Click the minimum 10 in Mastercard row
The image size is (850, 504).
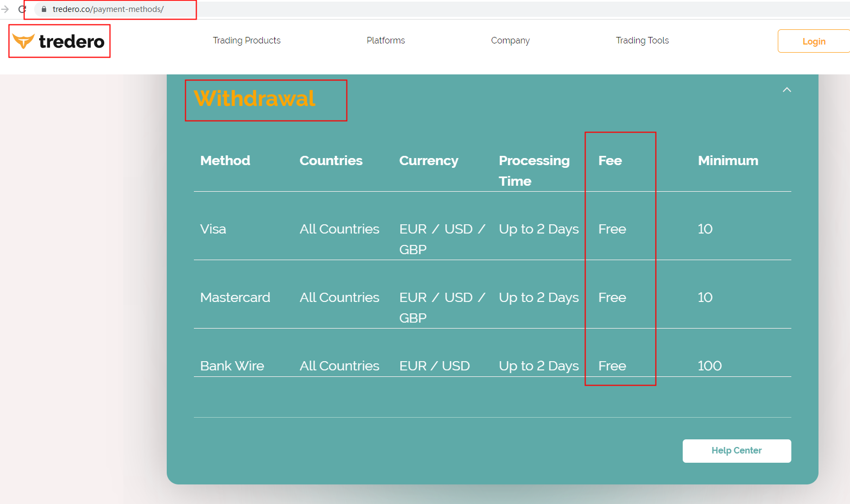pos(705,298)
